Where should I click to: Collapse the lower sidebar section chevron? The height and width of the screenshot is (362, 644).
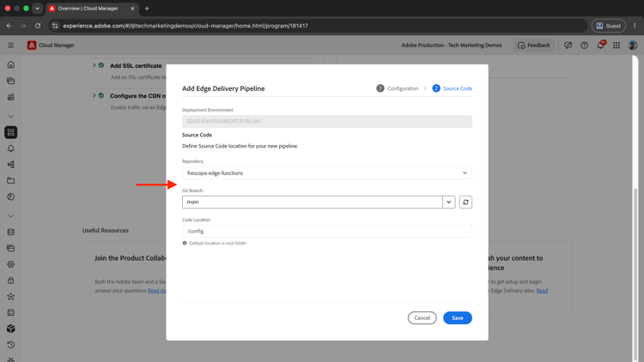point(10,216)
